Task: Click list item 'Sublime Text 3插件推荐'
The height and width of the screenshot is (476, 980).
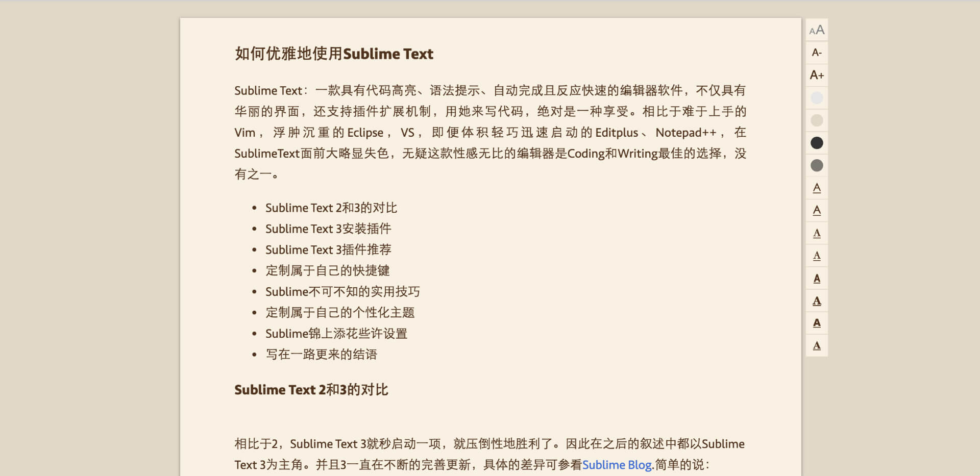Action: 328,249
